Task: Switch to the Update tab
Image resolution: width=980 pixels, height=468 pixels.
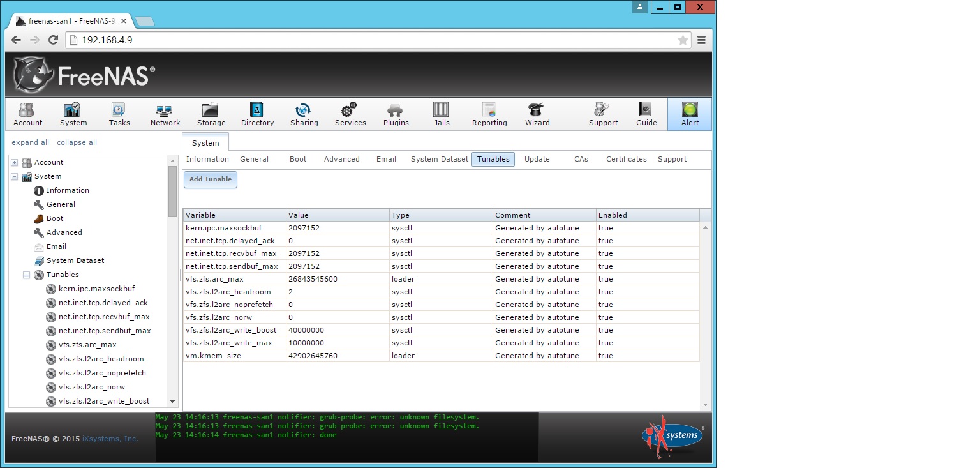Action: pyautogui.click(x=537, y=159)
